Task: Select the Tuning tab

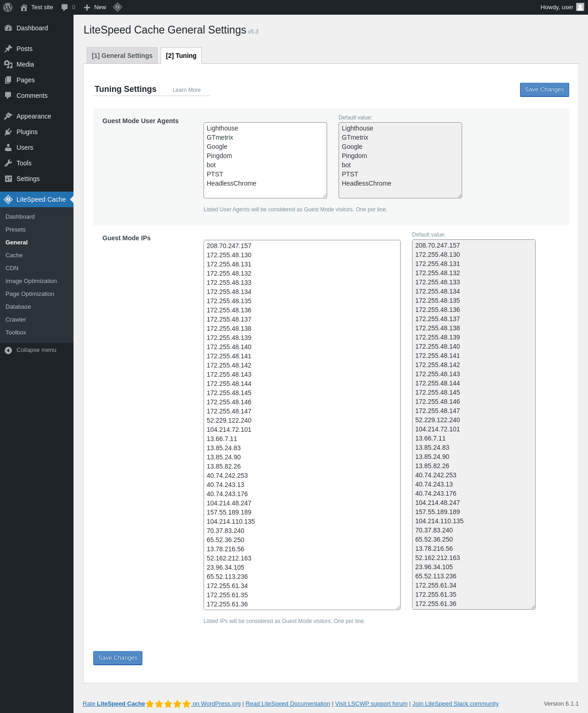Action: point(181,56)
